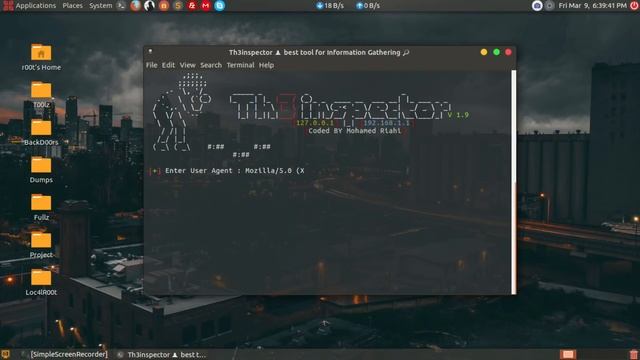
Task: Open the BackD00rs desktop folder
Action: coord(41,132)
